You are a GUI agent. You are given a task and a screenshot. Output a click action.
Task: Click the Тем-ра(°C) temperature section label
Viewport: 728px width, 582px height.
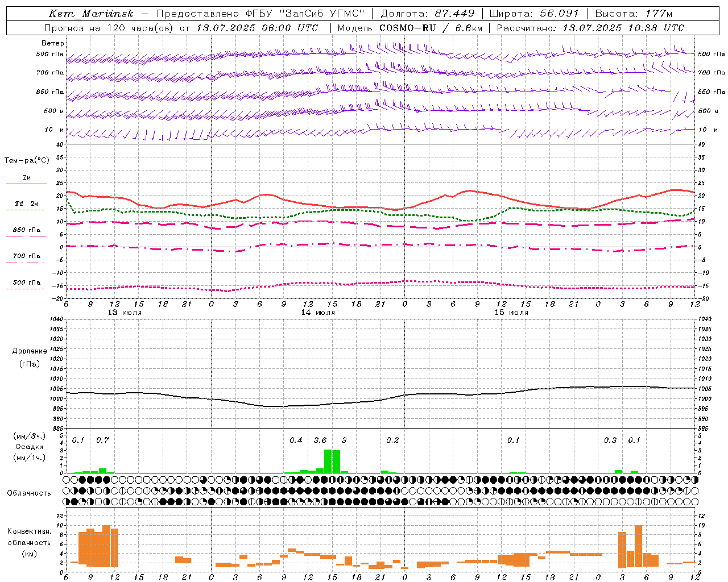[x=27, y=161]
